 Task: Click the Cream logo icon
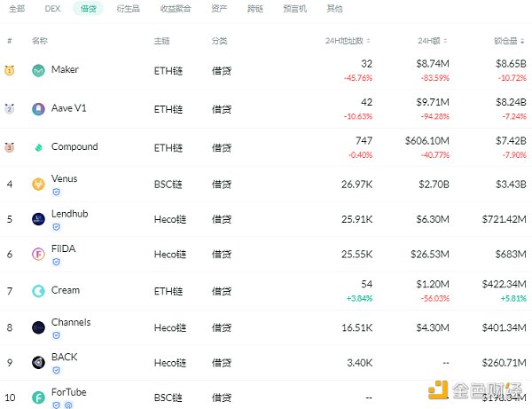point(38,291)
